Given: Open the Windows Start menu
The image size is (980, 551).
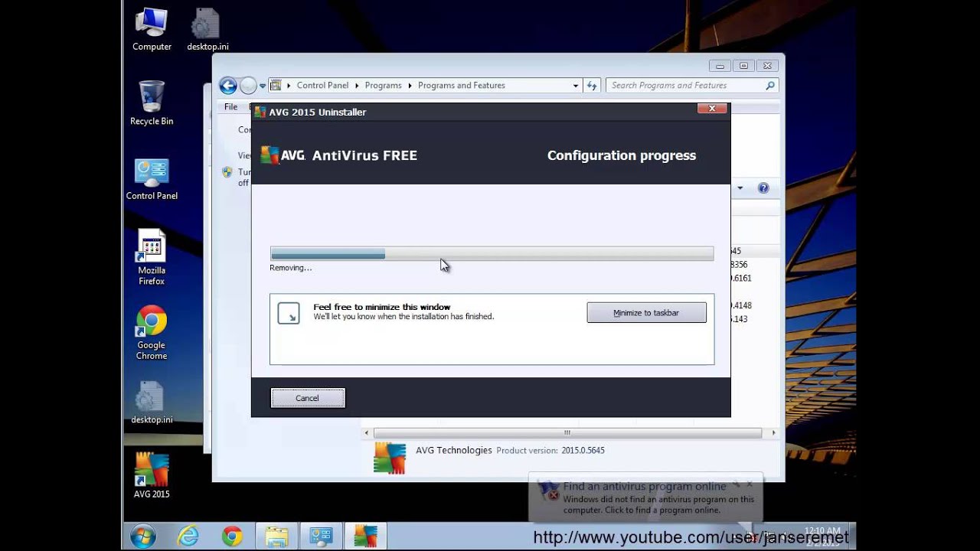Looking at the screenshot, I should coord(143,536).
